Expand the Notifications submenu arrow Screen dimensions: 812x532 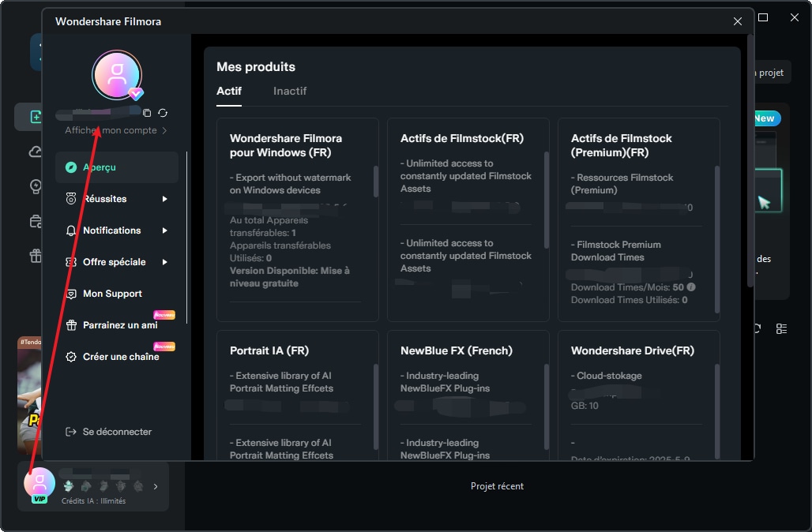click(x=164, y=230)
